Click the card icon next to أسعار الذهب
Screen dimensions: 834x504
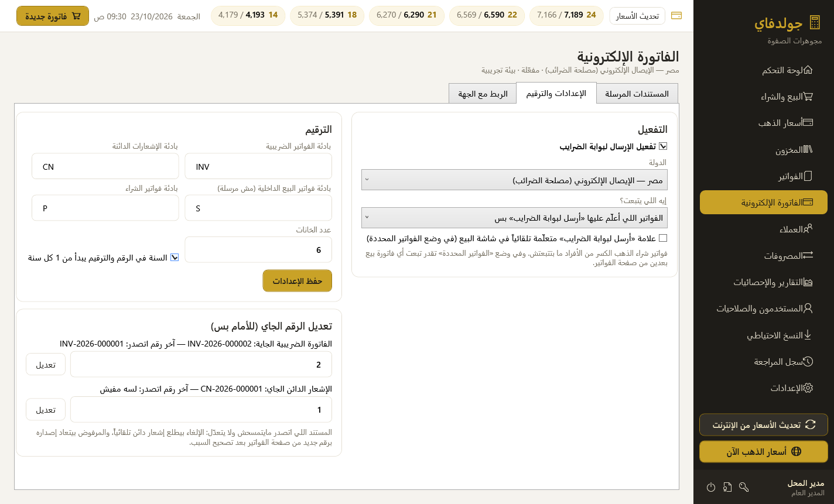pos(808,123)
